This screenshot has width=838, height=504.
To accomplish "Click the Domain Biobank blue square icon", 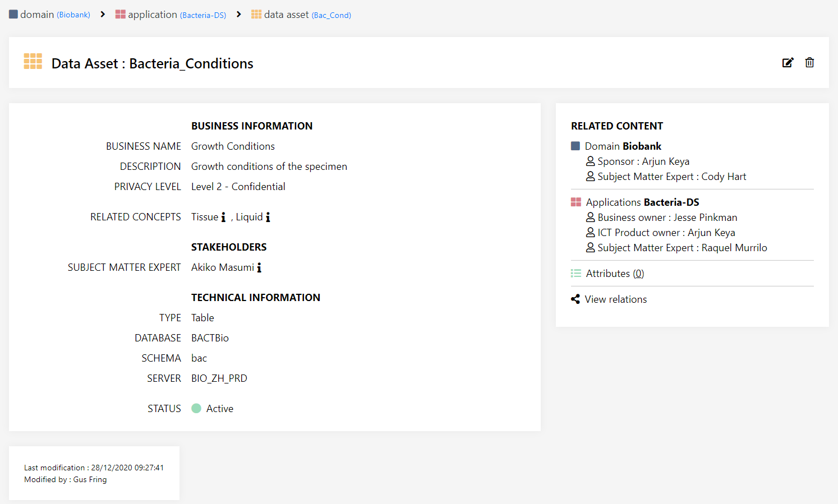I will 575,146.
